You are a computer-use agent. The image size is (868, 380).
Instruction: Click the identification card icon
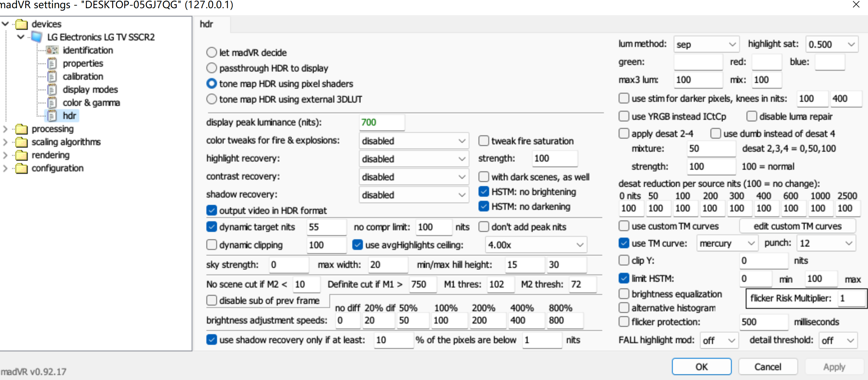point(52,50)
